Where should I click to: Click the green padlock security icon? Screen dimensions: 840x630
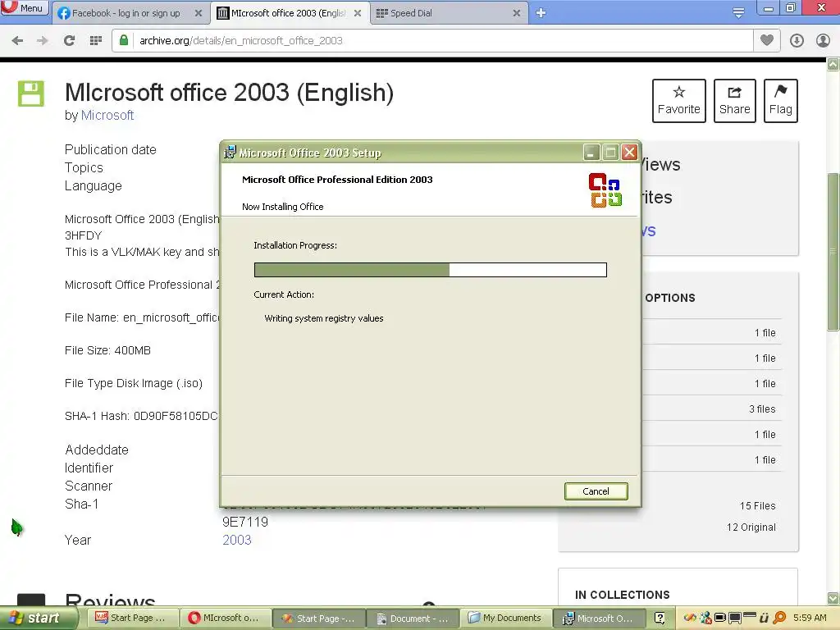124,40
